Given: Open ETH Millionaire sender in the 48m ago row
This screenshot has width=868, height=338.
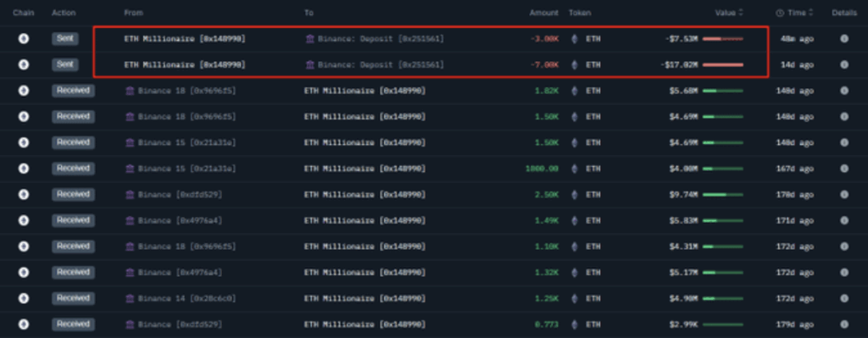Looking at the screenshot, I should 185,39.
